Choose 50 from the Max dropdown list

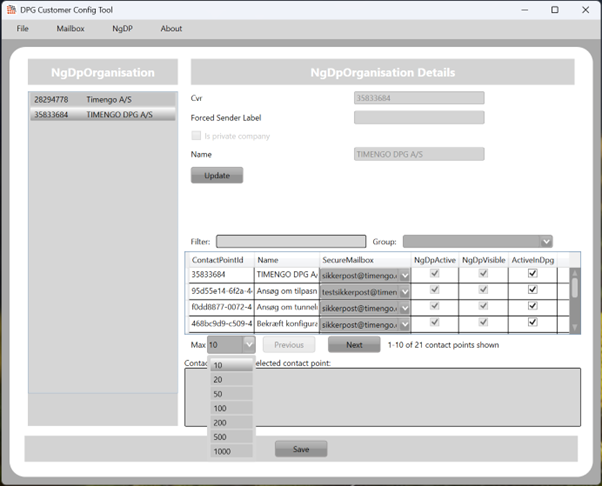[218, 394]
